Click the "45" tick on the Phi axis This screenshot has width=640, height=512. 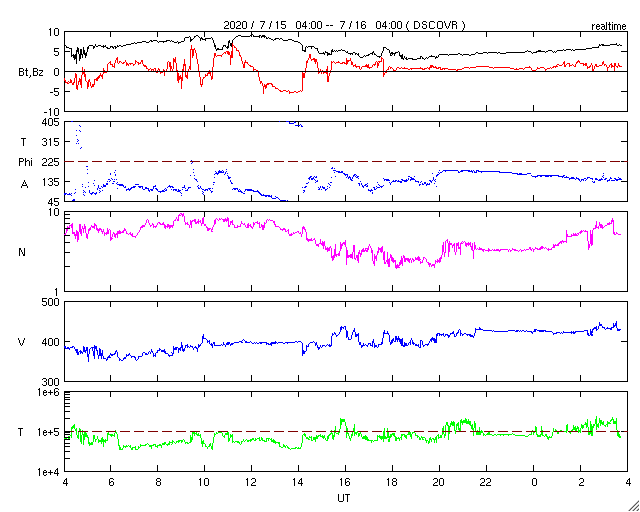(55, 202)
